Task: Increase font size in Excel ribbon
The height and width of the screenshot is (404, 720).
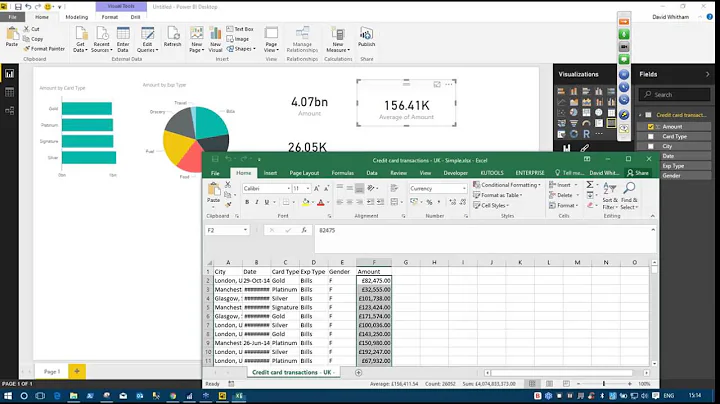Action: (316, 189)
